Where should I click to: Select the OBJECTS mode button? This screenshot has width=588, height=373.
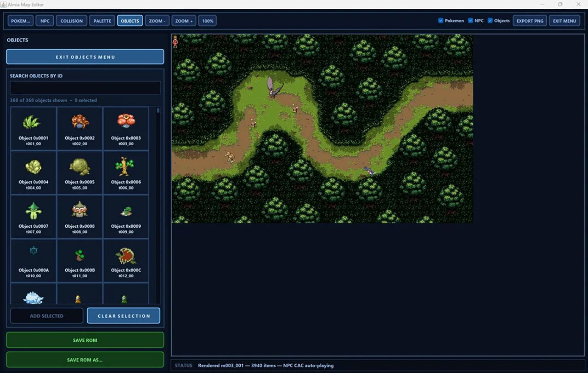click(130, 21)
